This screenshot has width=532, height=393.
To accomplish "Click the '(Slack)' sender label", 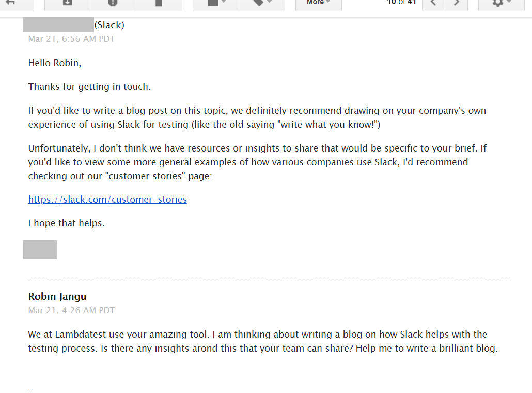I will tap(109, 25).
